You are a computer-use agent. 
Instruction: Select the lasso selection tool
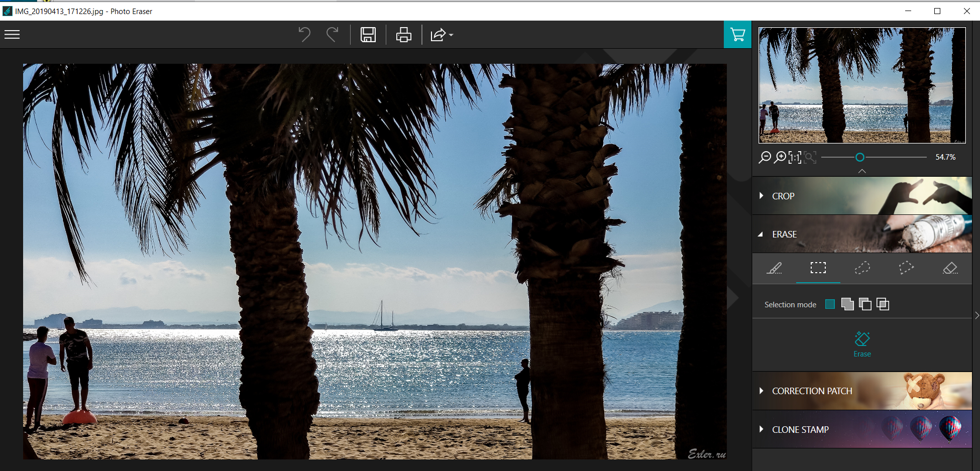pos(862,268)
